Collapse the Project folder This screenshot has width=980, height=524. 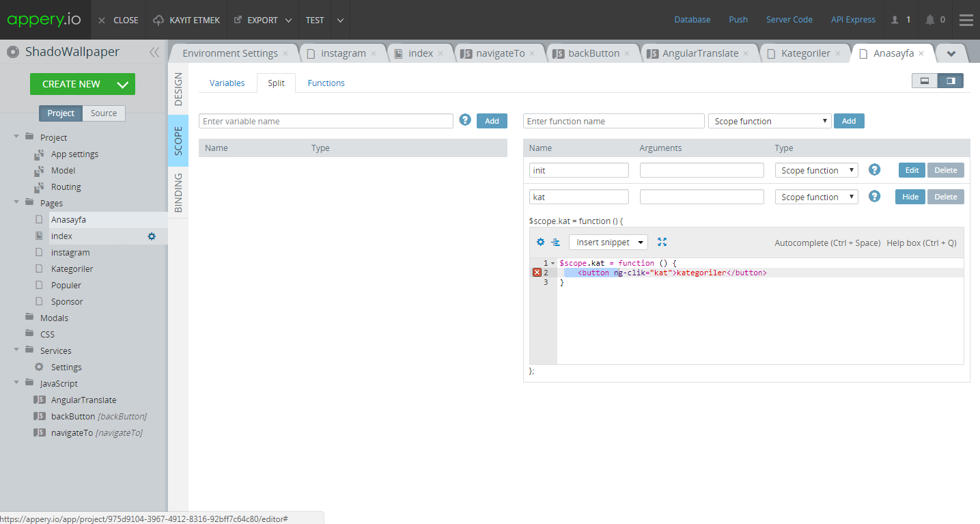pos(16,137)
